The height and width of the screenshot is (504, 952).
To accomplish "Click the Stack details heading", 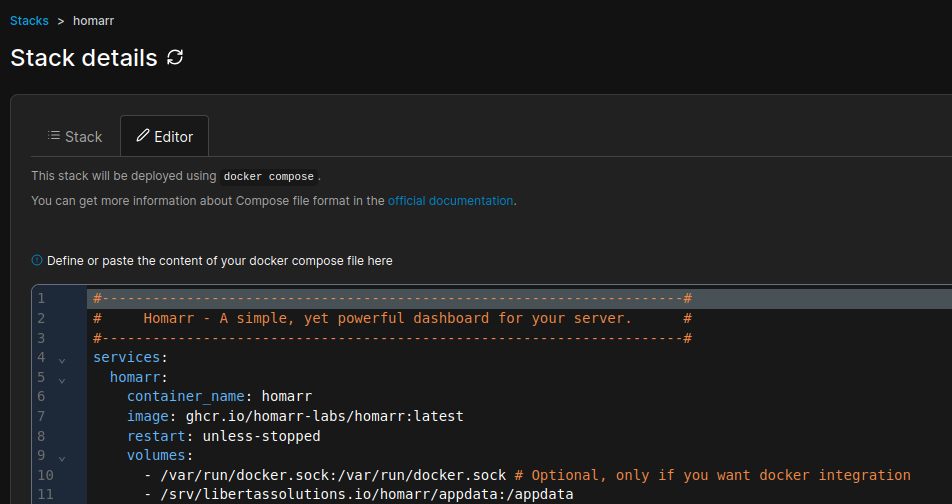I will tap(84, 58).
